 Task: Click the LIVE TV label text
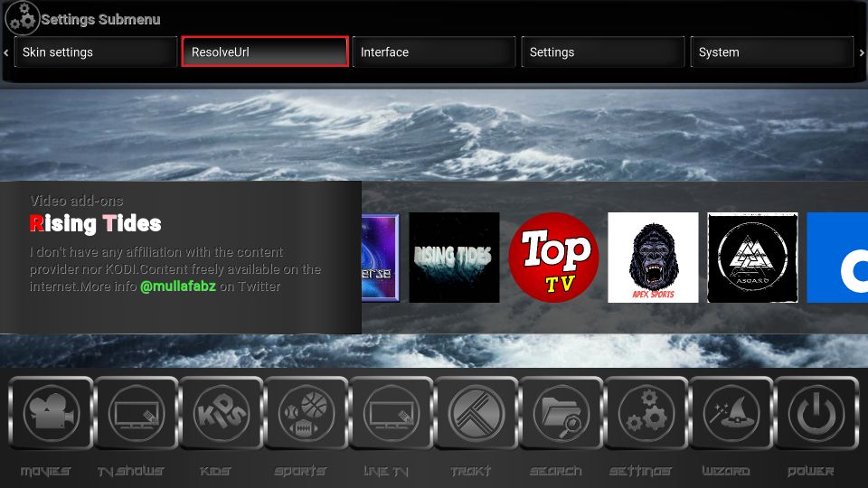(386, 471)
